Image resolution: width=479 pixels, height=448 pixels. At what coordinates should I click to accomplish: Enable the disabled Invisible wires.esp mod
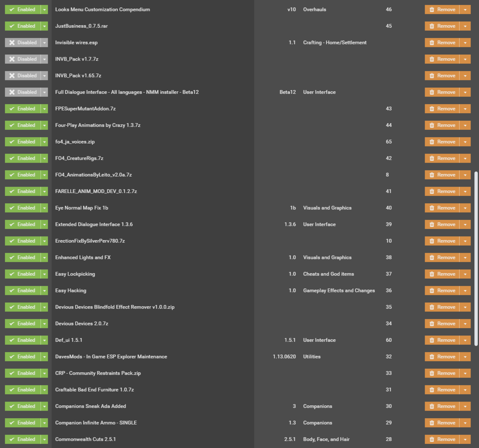[x=22, y=42]
